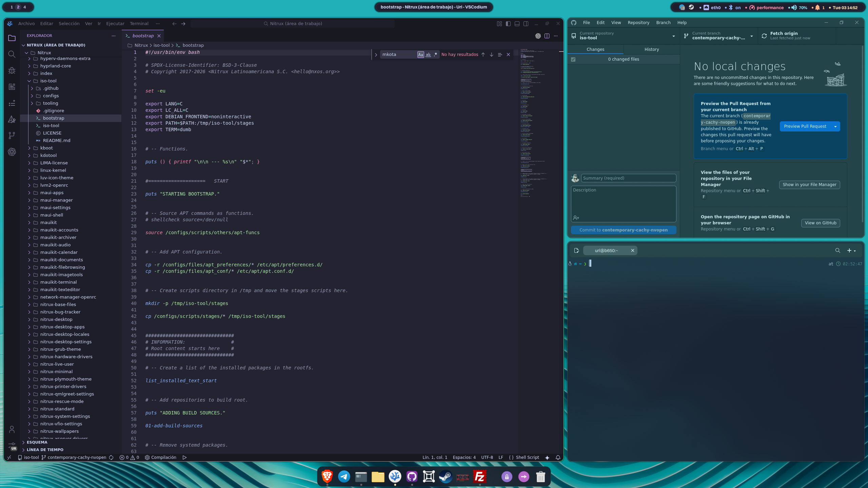Open the Search view in activity bar
Viewport: 868px width, 488px height.
pyautogui.click(x=12, y=54)
